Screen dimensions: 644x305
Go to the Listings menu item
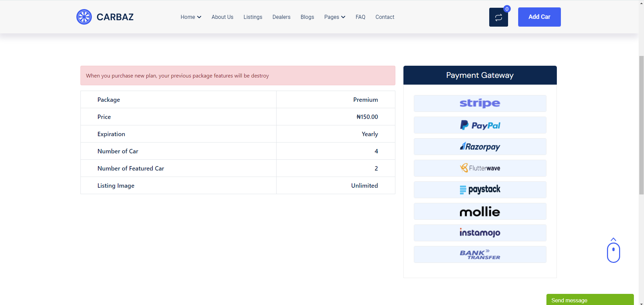click(253, 17)
